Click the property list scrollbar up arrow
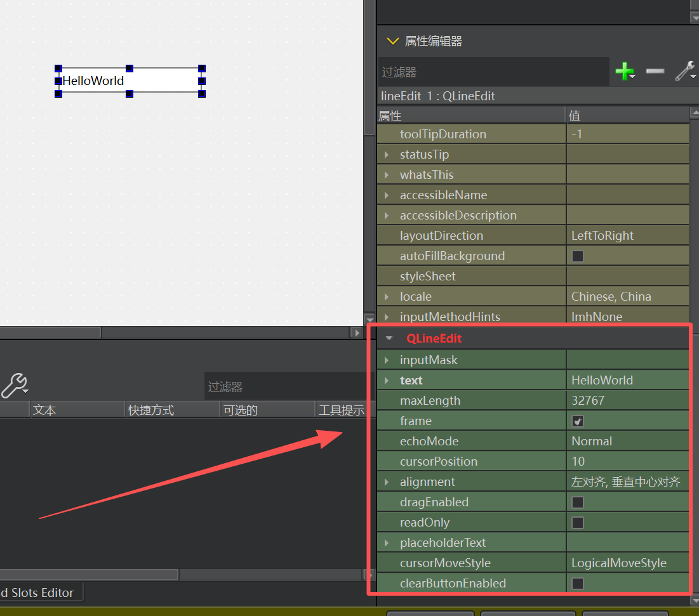Image resolution: width=699 pixels, height=616 pixels. tap(695, 113)
